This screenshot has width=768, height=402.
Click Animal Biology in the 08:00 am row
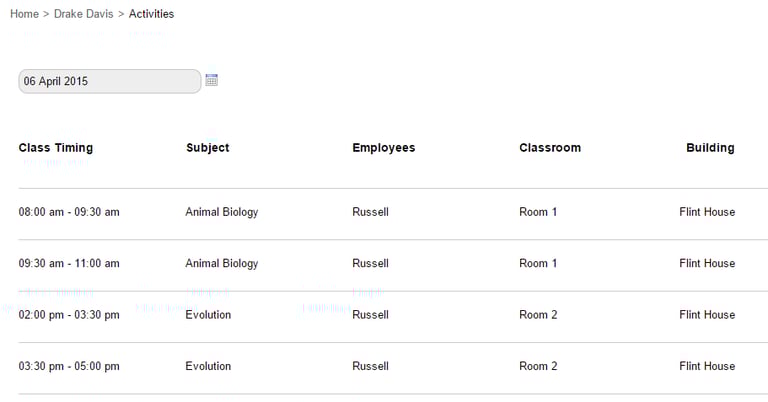(x=222, y=212)
